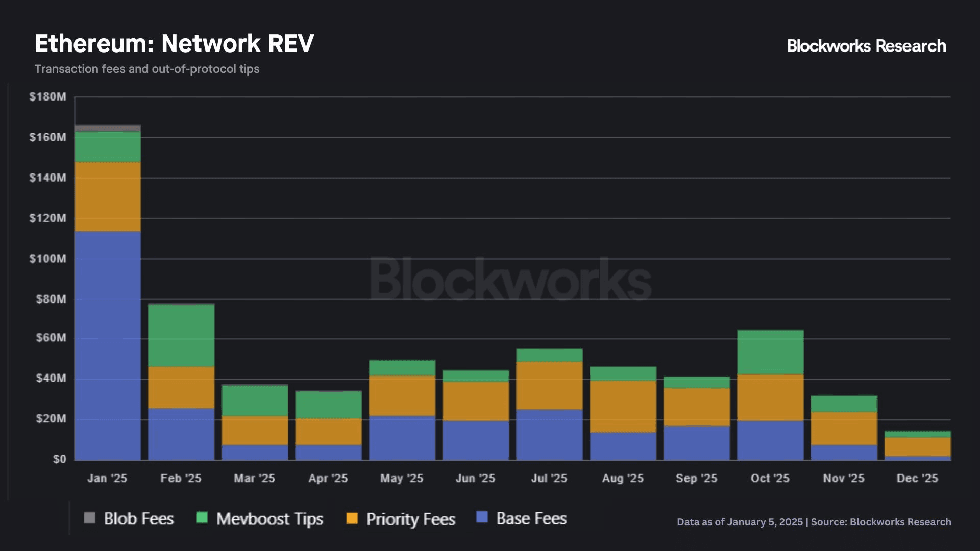The image size is (980, 551).
Task: Select the blue Base Fees segment for October
Action: click(771, 441)
